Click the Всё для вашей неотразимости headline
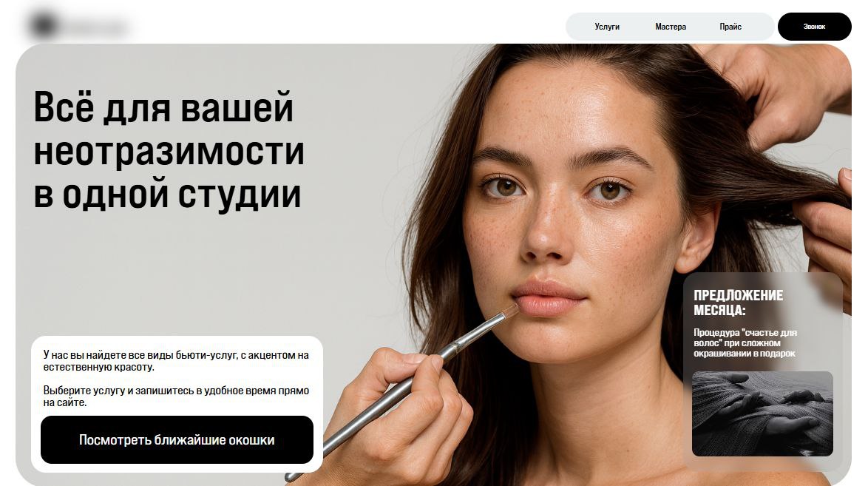The height and width of the screenshot is (486, 868). pos(169,150)
